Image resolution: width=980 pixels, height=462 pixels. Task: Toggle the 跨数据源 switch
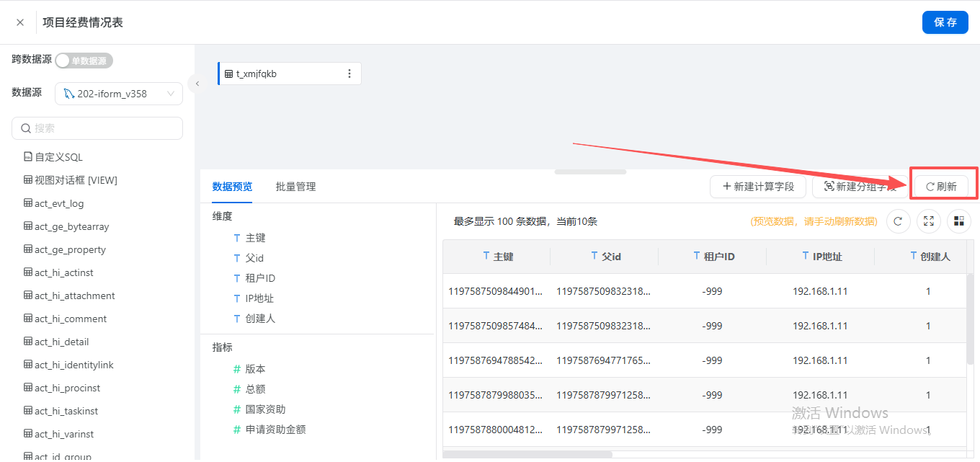tap(84, 61)
